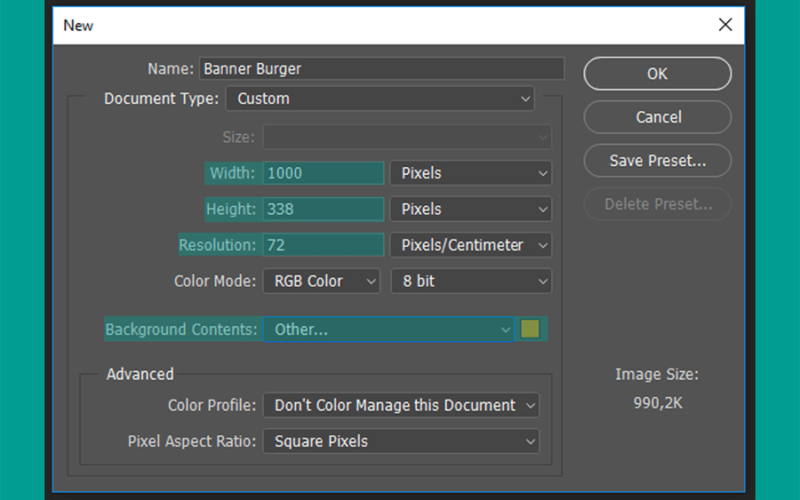
Task: Click the 'Height:' label
Action: click(x=231, y=209)
